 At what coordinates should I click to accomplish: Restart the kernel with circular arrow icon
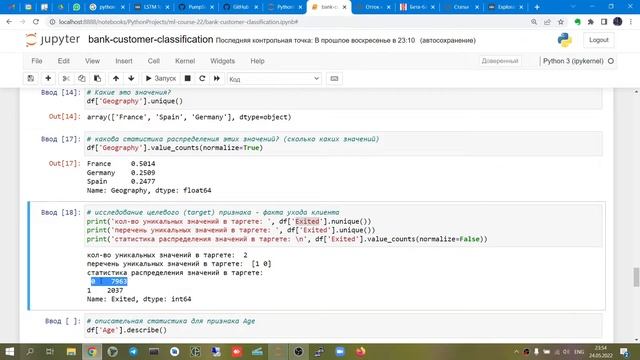tap(202, 78)
